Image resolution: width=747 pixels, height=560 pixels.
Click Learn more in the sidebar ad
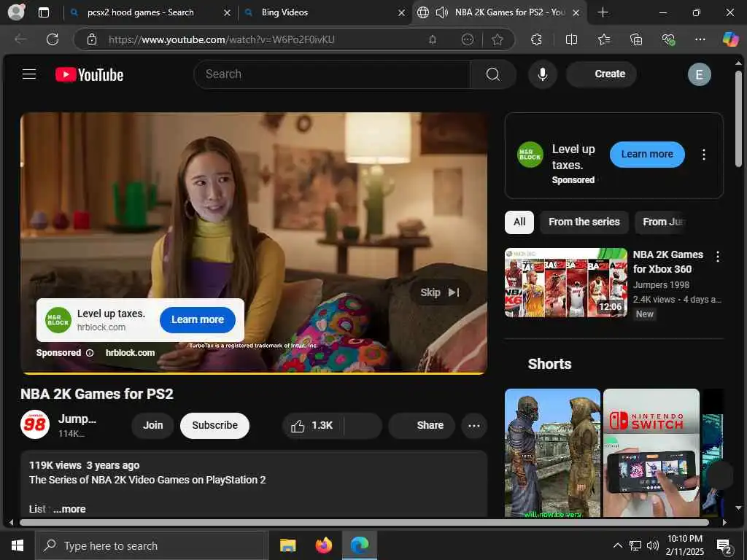click(647, 155)
